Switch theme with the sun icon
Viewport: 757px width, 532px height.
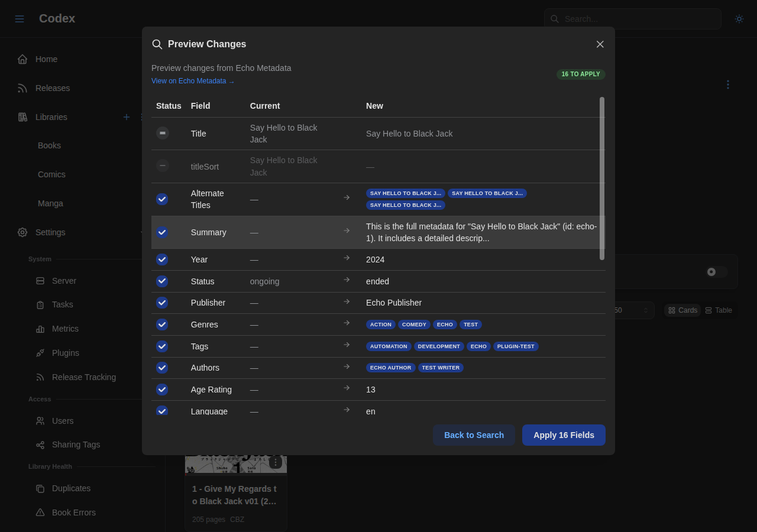click(739, 19)
